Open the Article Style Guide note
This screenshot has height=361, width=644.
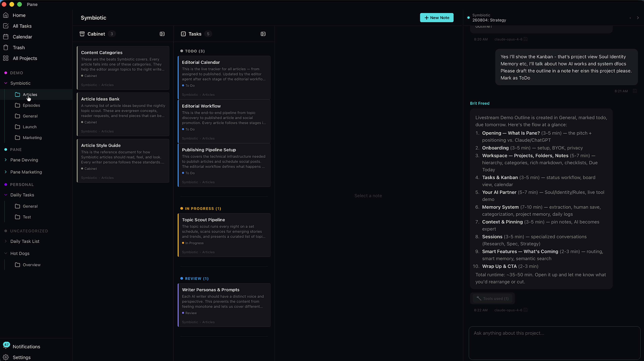pyautogui.click(x=123, y=161)
